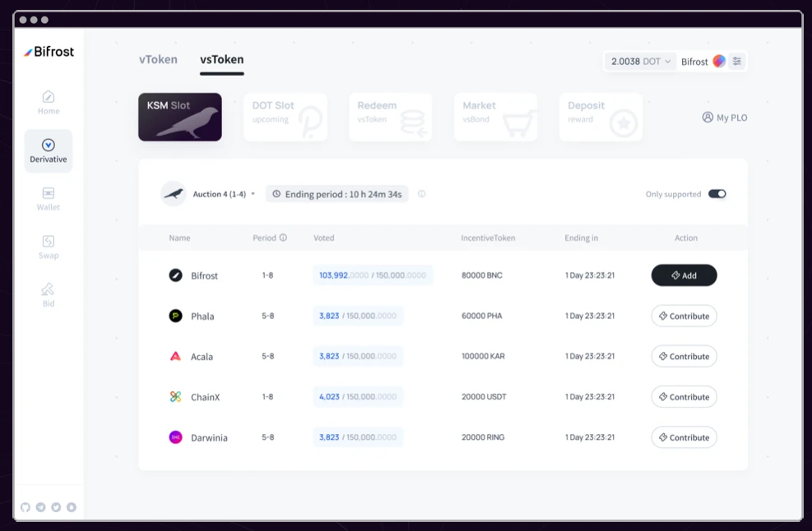
Task: Click the 100000 KAR incentive value
Action: 483,356
